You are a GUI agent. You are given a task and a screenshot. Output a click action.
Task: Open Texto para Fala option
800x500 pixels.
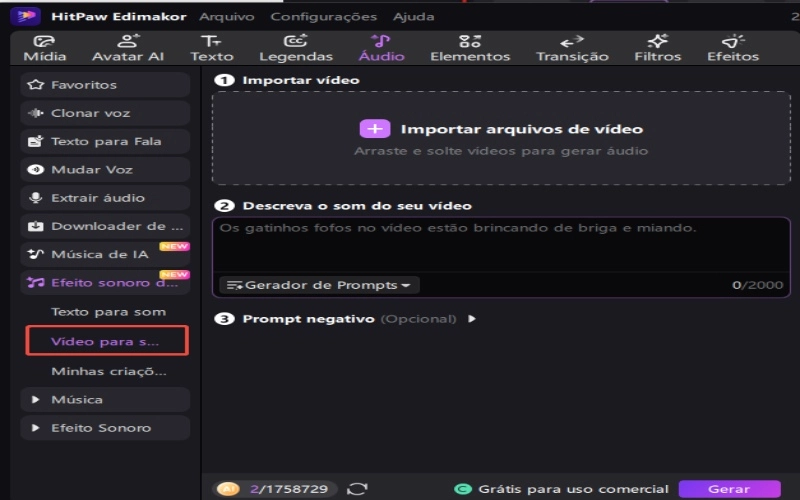pos(105,141)
